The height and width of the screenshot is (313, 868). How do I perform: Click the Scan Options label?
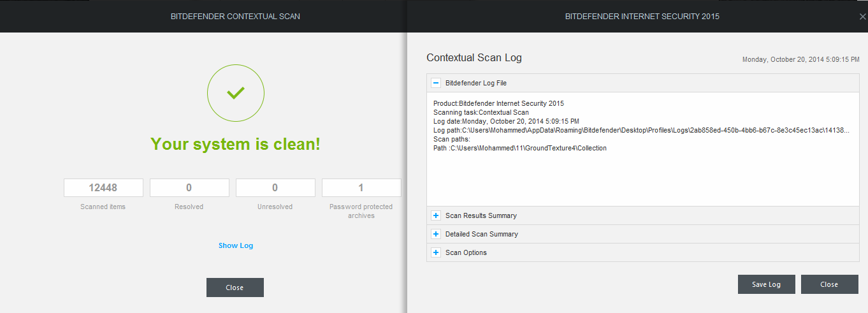click(466, 252)
